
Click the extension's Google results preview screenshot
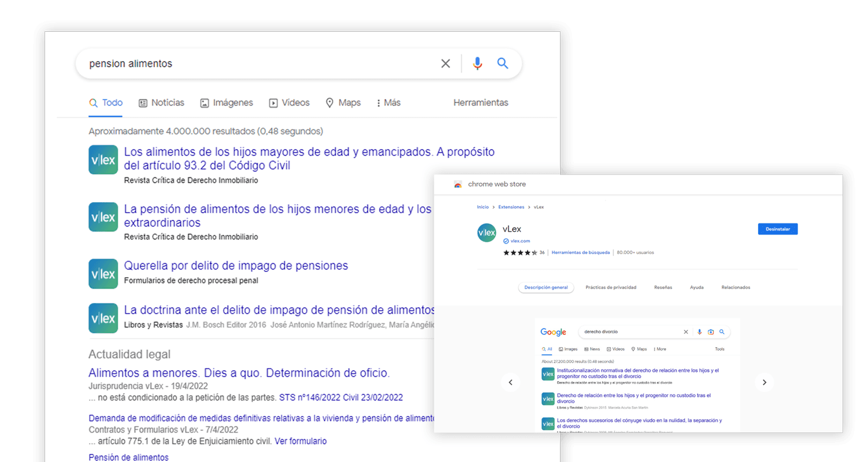coord(637,375)
